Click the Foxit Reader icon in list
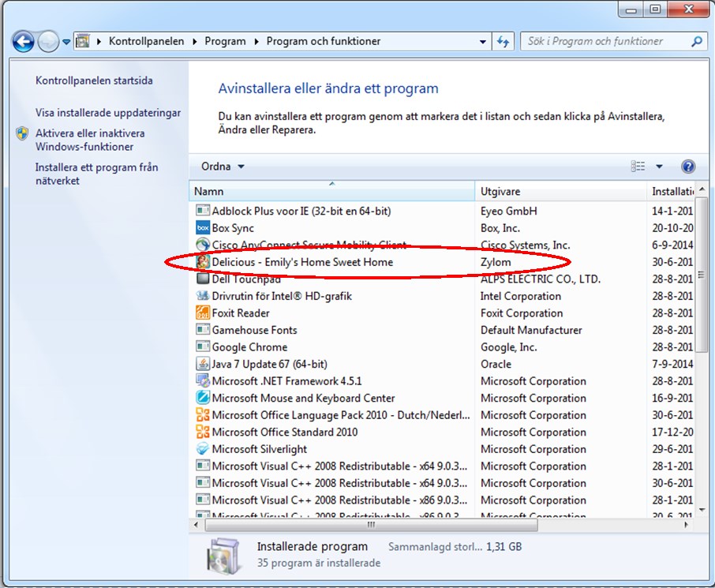 [203, 313]
